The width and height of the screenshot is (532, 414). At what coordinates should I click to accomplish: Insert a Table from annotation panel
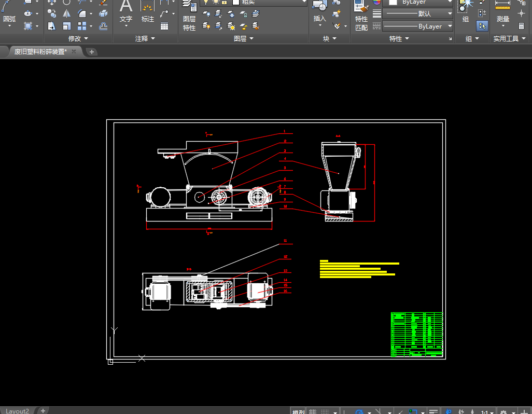pos(164,26)
